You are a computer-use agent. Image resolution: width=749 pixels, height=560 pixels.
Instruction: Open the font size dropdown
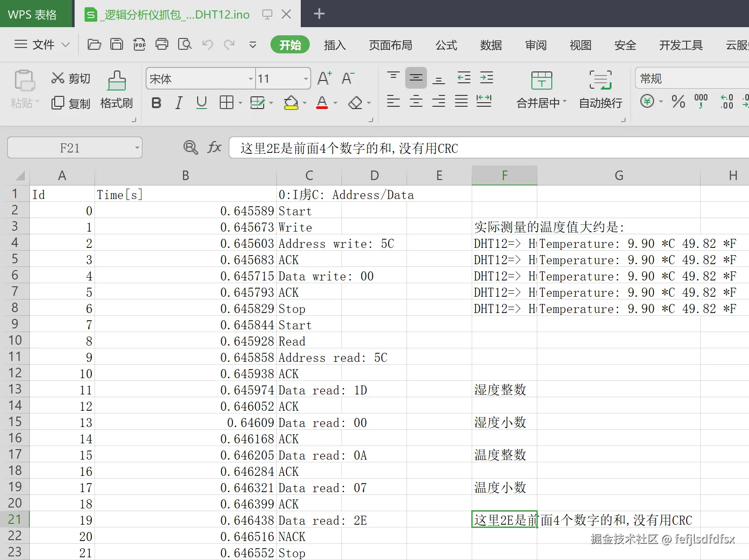(x=306, y=79)
